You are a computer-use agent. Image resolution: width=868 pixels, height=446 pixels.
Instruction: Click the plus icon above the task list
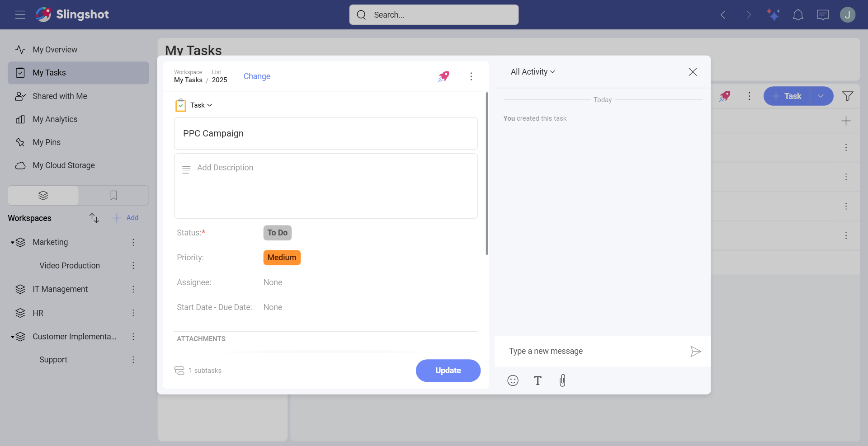point(846,121)
